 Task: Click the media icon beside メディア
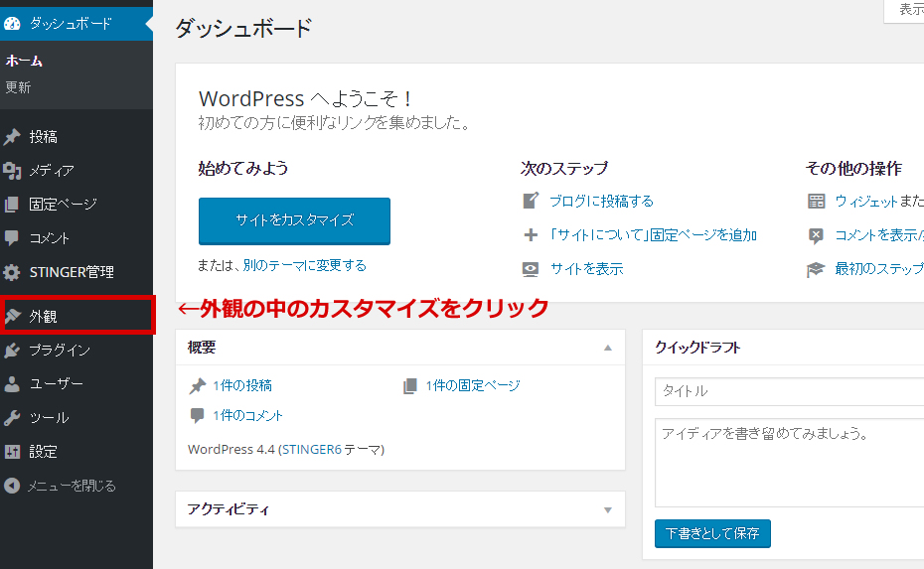coord(12,171)
